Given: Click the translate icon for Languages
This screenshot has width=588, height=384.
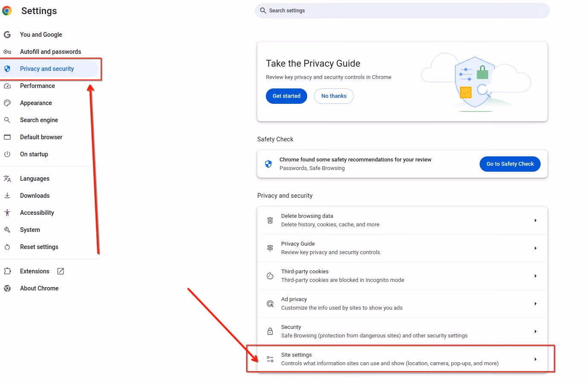Looking at the screenshot, I should [7, 179].
